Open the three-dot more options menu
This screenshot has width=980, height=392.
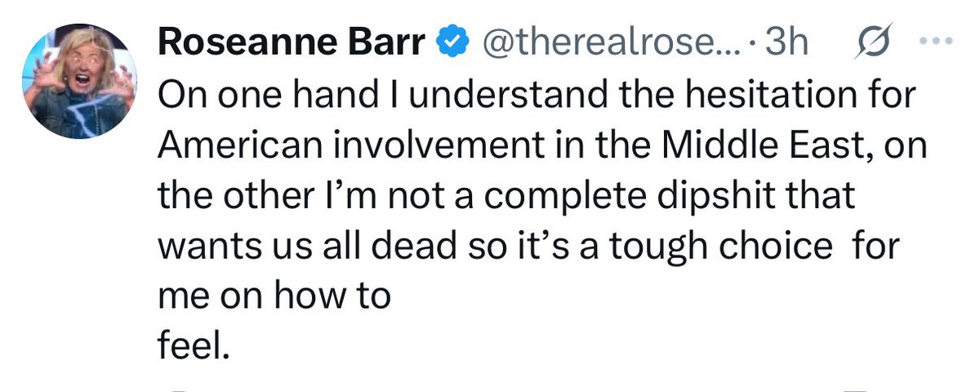coord(943,43)
